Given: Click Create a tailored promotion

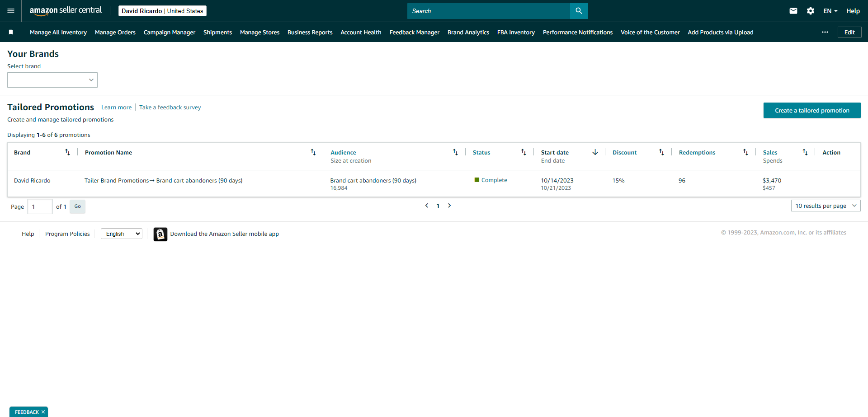Looking at the screenshot, I should (x=812, y=110).
